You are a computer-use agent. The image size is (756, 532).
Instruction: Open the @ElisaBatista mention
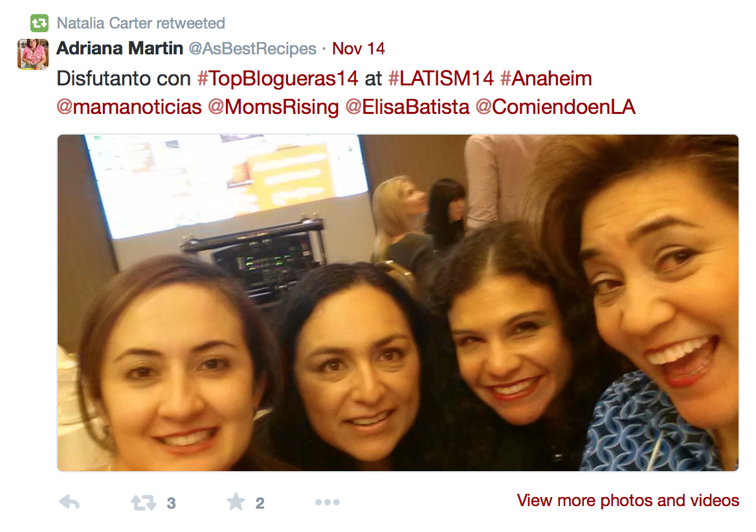(x=407, y=107)
